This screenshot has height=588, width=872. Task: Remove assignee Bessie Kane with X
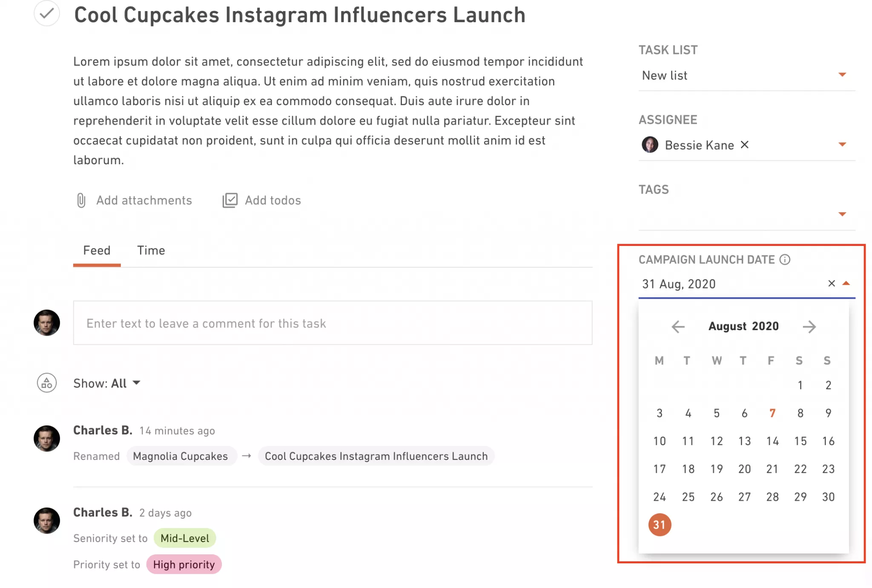[744, 145]
